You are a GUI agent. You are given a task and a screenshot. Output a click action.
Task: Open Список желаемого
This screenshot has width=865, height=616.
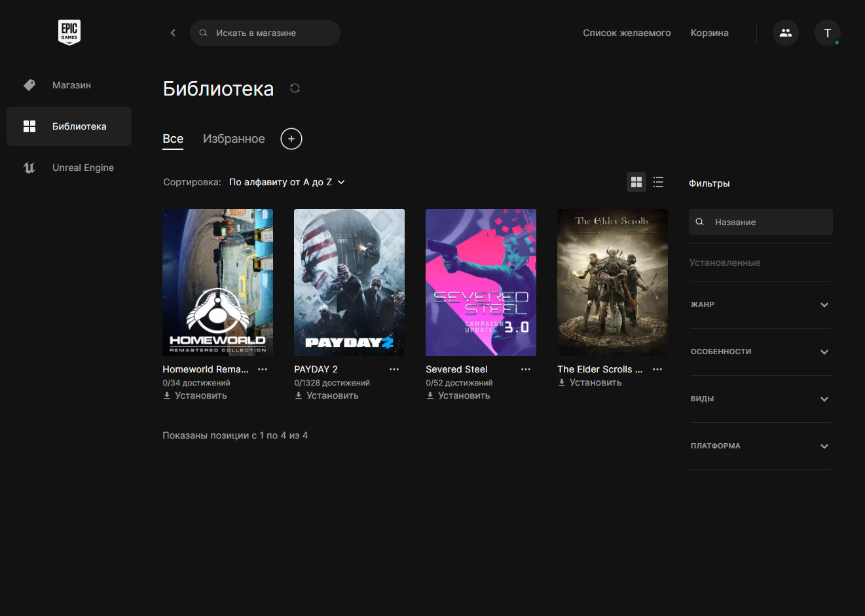point(627,33)
